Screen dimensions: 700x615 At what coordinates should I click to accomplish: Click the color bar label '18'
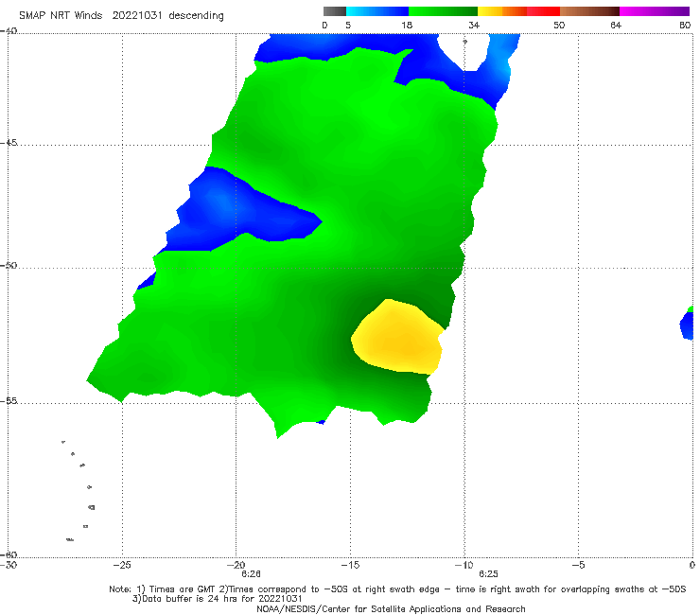point(406,26)
